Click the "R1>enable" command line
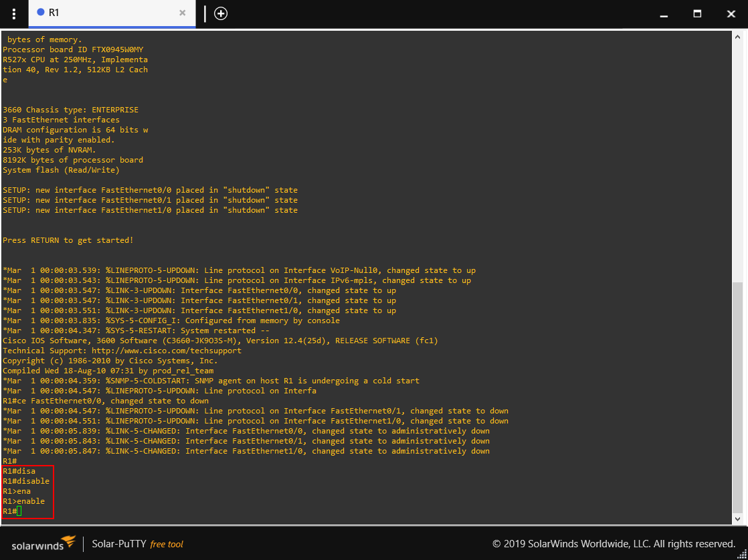 (24, 501)
